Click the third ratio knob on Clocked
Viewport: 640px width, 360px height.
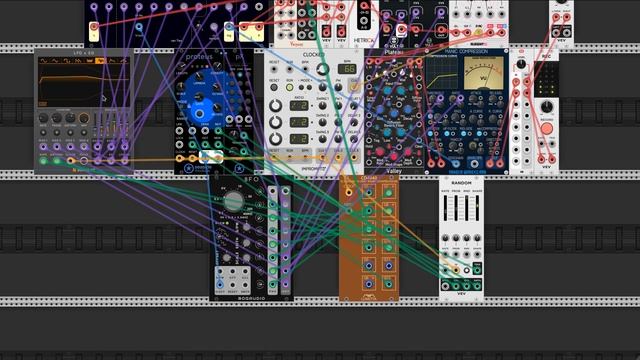(276, 138)
